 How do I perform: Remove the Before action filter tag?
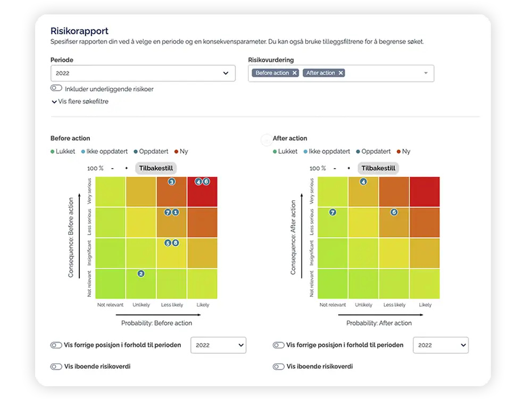coord(295,73)
